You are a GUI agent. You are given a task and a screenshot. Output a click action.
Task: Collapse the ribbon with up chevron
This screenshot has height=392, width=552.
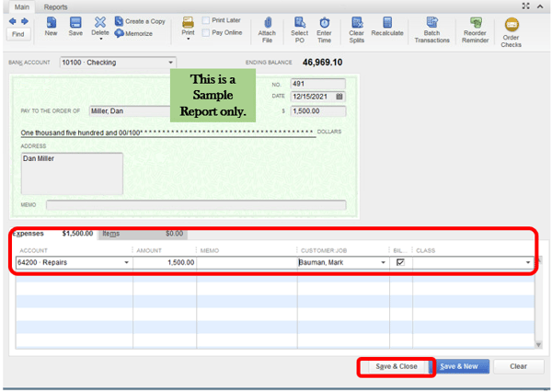[540, 6]
